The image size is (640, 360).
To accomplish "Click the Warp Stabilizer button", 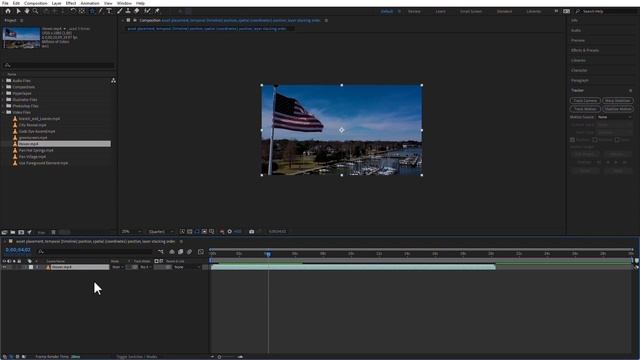I will (x=618, y=100).
